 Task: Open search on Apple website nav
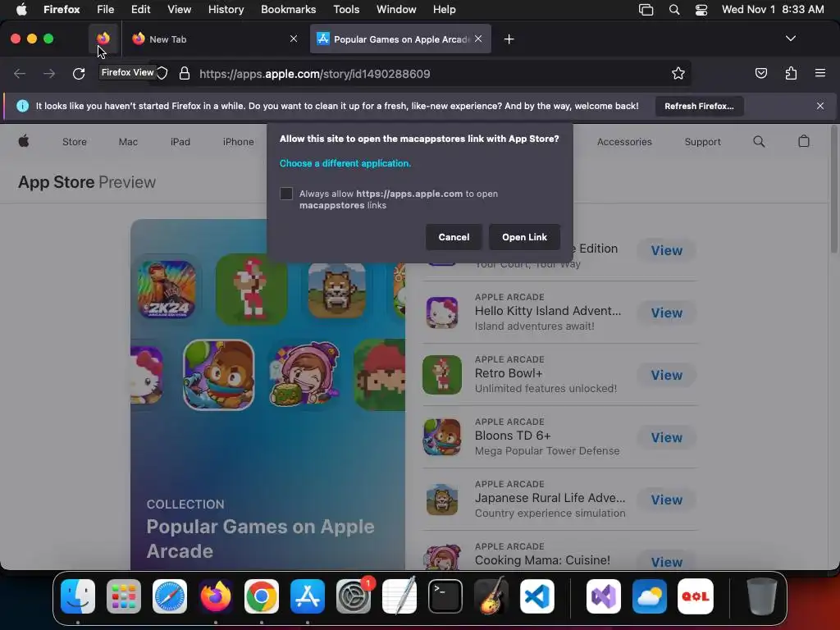[759, 141]
